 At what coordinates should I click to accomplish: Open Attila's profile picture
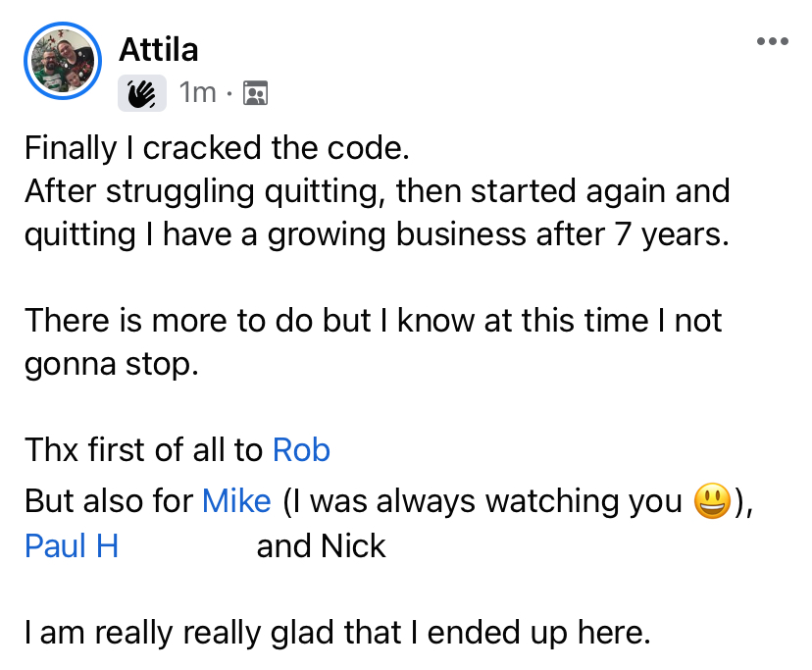click(62, 61)
